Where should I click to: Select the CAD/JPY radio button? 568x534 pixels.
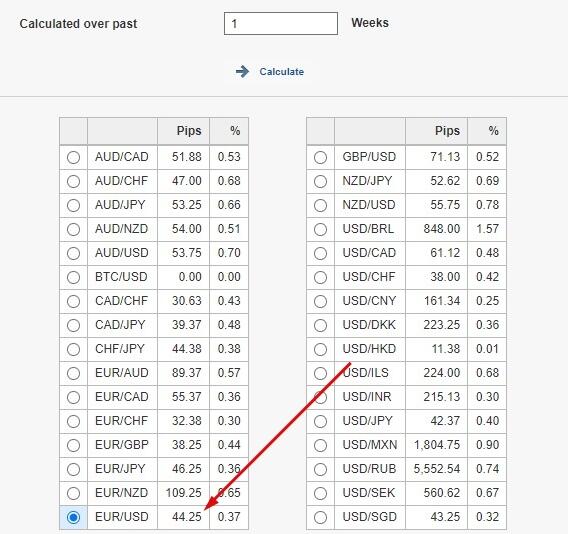[x=74, y=325]
